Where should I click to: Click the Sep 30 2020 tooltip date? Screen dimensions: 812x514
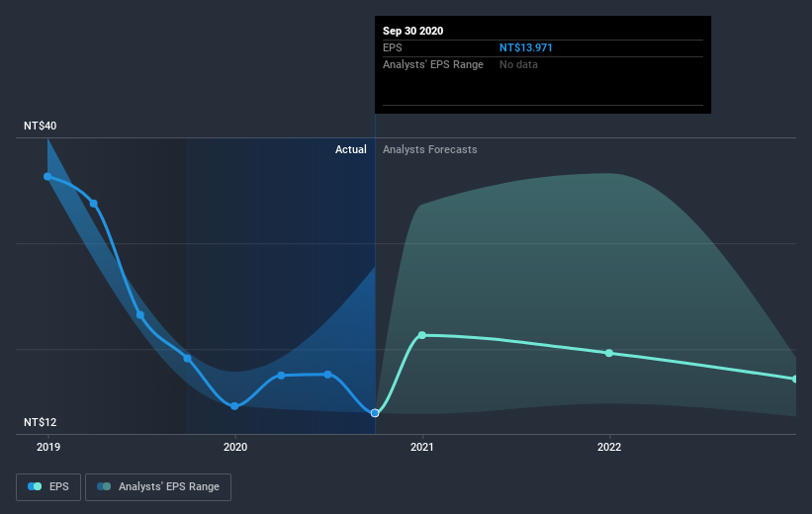click(x=412, y=31)
